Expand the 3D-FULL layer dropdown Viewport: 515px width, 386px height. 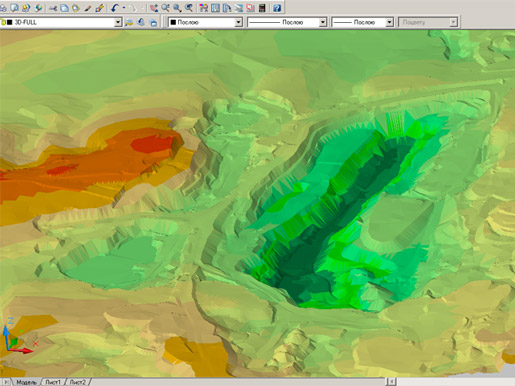click(118, 22)
